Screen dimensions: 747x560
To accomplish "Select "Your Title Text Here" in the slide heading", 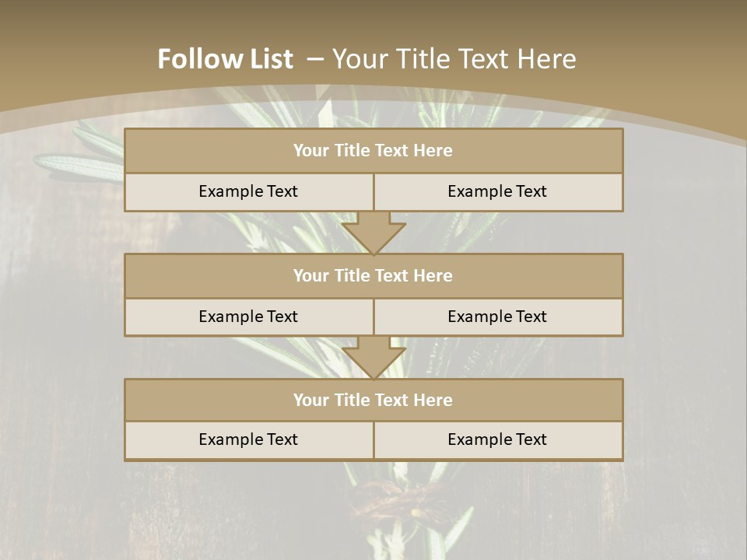I will (454, 59).
